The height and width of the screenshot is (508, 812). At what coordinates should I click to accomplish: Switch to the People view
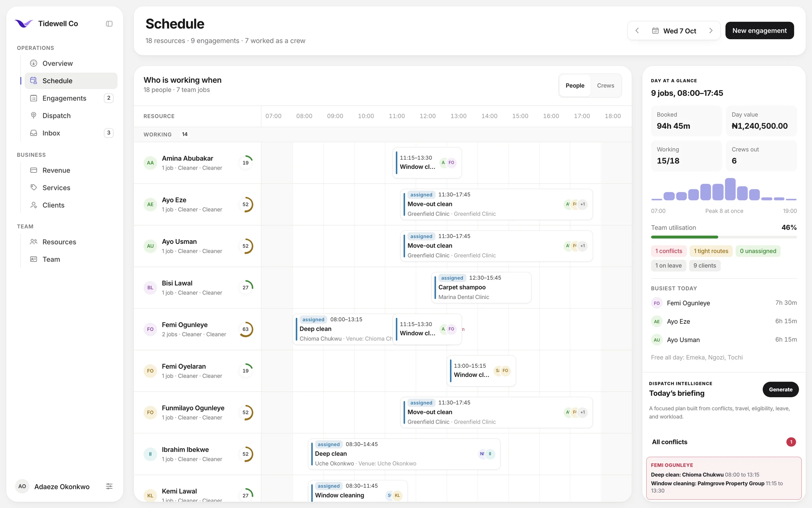click(575, 86)
